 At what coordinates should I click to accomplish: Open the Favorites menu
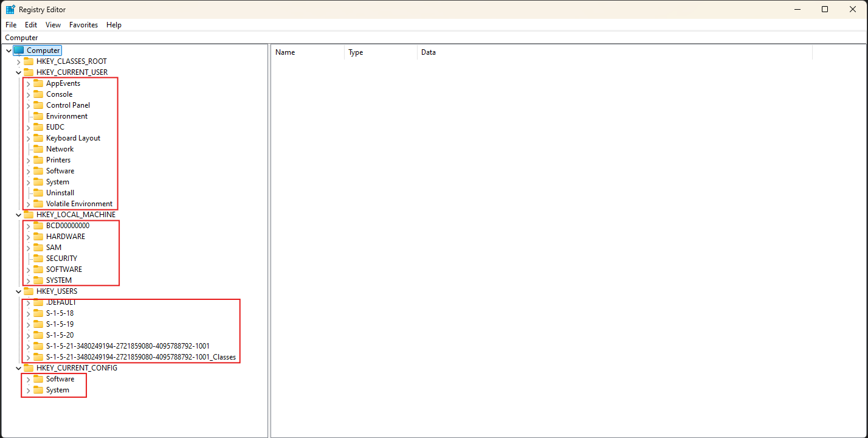coord(83,25)
